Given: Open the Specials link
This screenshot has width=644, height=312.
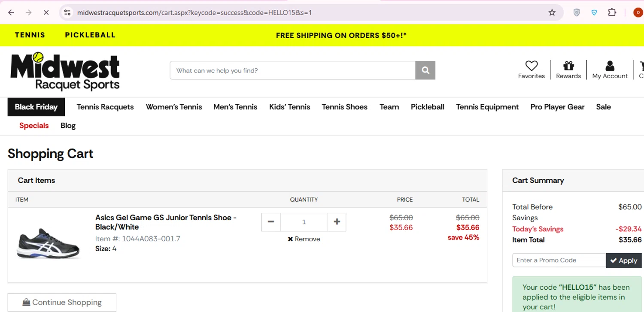Looking at the screenshot, I should pyautogui.click(x=34, y=125).
